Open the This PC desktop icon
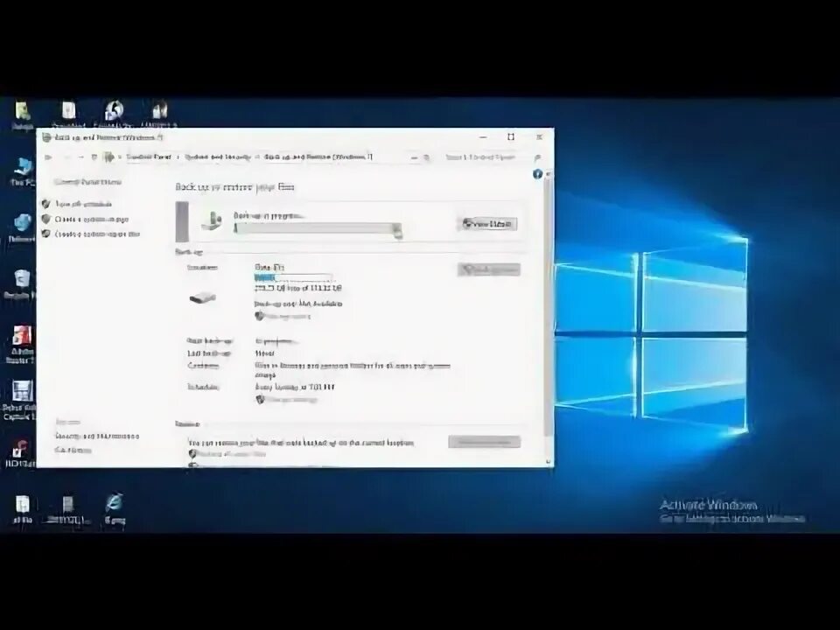The width and height of the screenshot is (840, 630). (x=22, y=172)
